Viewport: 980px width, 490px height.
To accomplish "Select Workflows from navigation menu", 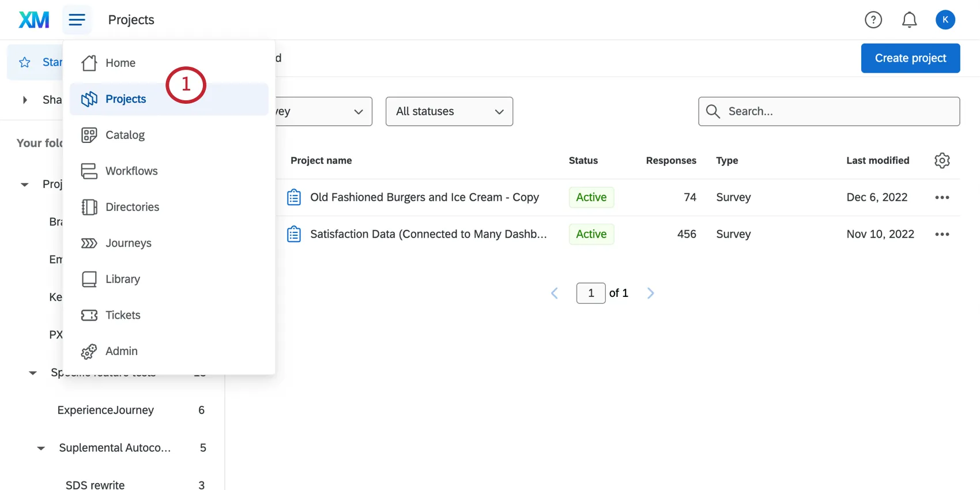I will (x=131, y=171).
